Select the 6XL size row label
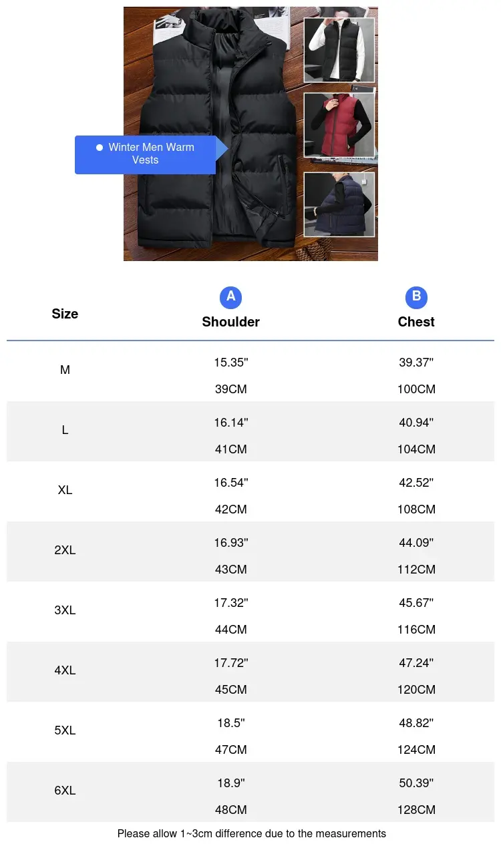The height and width of the screenshot is (868, 501). [x=65, y=791]
